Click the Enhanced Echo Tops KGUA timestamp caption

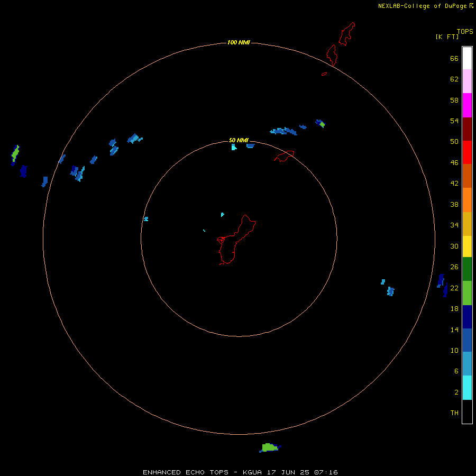[x=240, y=472]
